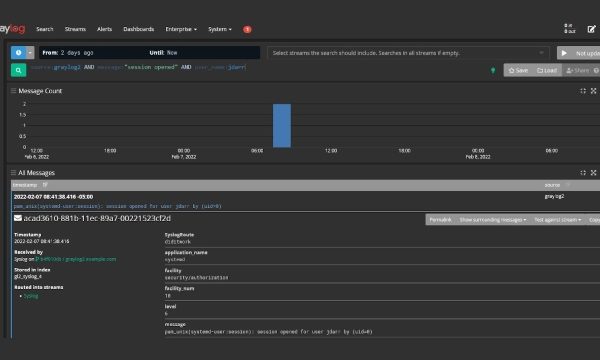Click the All Messages widget drag handle
Image resolution: width=600 pixels, height=360 pixels.
click(x=13, y=173)
